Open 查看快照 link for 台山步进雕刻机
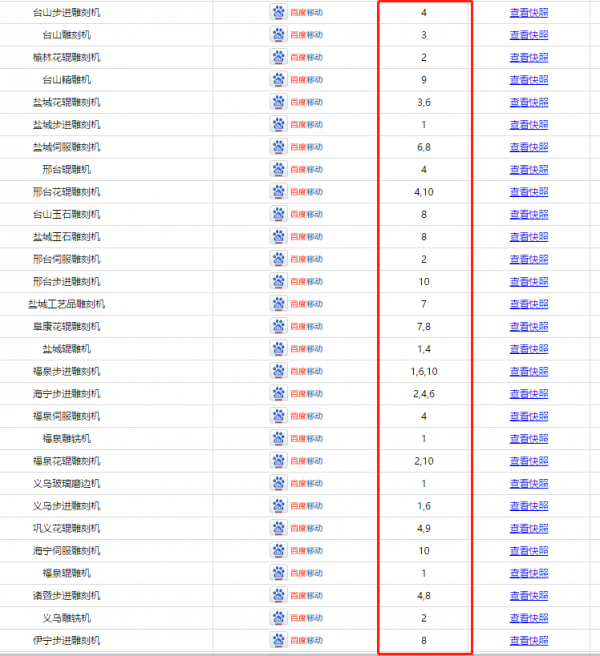The width and height of the screenshot is (600, 656). [529, 13]
